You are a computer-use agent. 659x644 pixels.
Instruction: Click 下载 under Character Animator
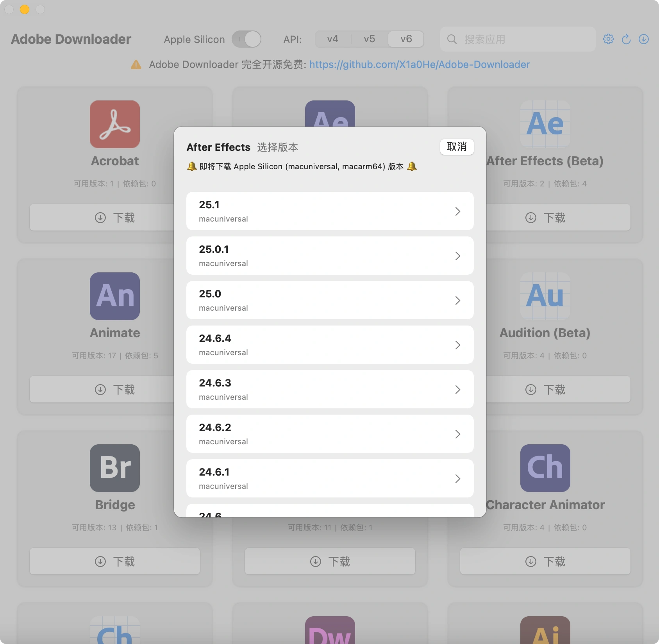coord(545,562)
